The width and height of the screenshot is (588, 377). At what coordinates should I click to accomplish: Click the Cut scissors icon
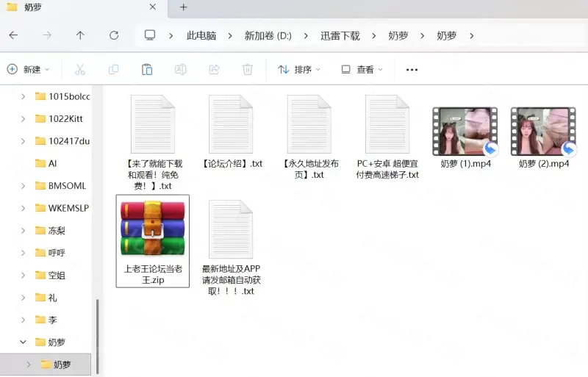80,69
